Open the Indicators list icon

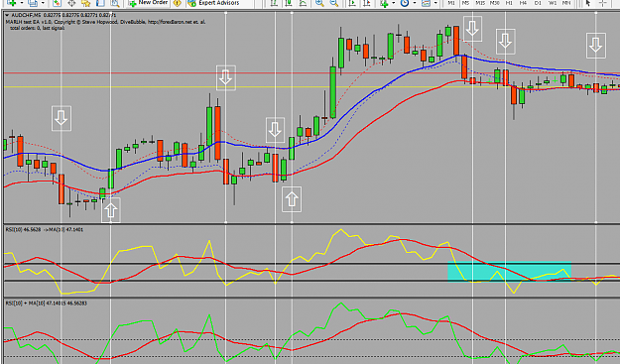[384, 3]
